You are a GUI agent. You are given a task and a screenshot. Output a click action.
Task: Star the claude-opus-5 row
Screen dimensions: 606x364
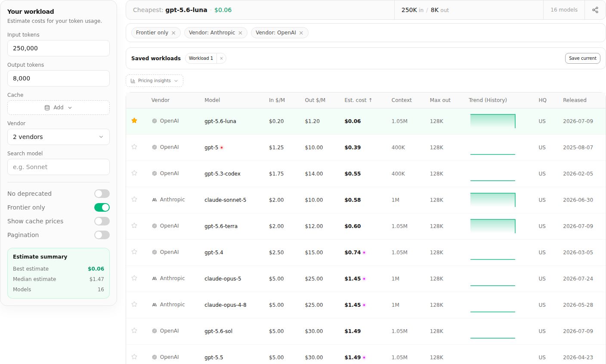coord(134,278)
